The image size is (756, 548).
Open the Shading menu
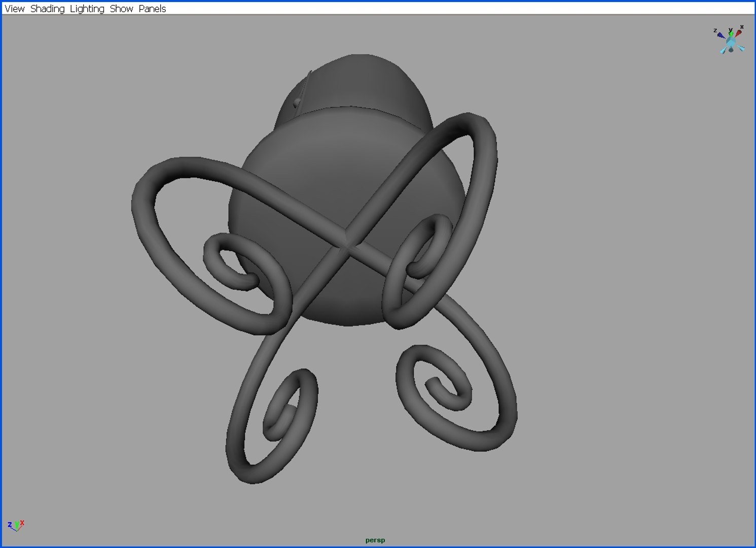47,9
